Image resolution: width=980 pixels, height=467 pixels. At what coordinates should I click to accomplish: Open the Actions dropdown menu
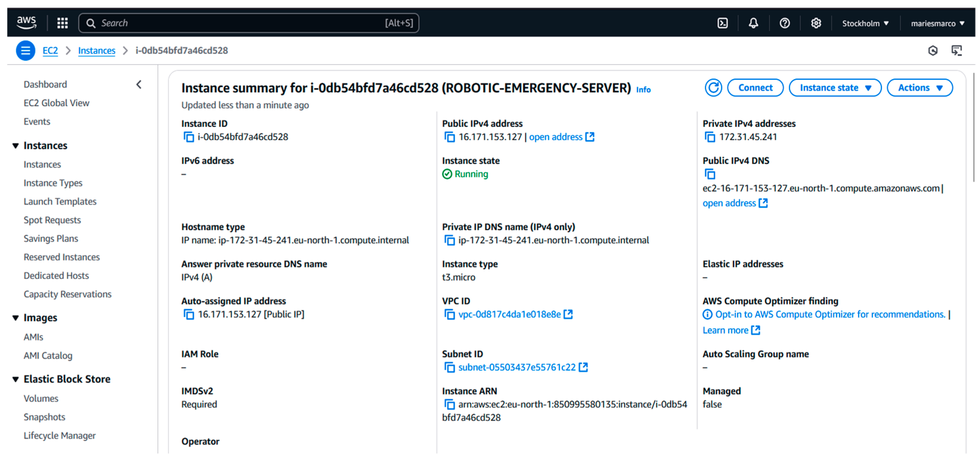[x=919, y=88]
